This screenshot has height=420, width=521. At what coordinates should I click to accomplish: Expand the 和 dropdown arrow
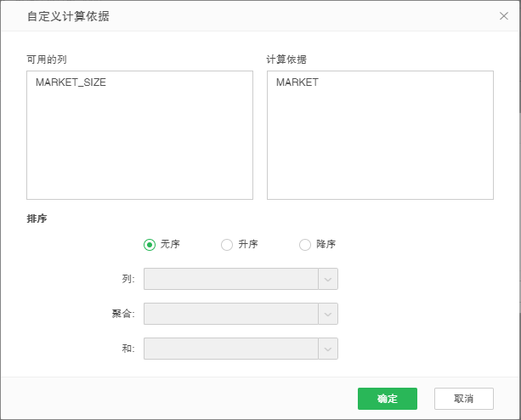tap(328, 349)
